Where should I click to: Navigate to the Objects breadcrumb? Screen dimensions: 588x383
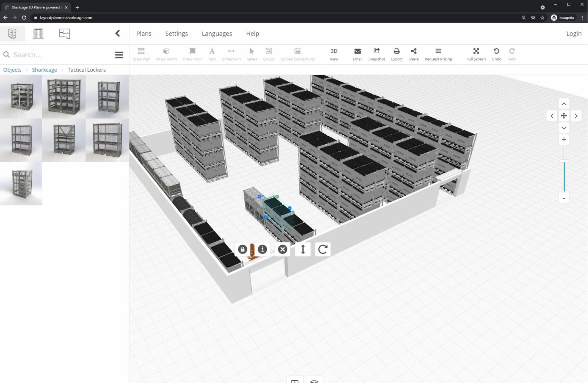12,69
